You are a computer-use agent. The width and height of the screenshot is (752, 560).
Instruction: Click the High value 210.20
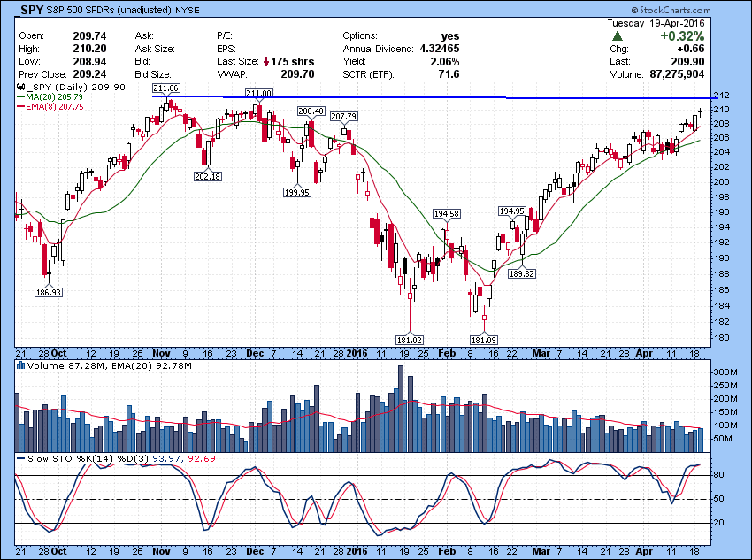[89, 49]
